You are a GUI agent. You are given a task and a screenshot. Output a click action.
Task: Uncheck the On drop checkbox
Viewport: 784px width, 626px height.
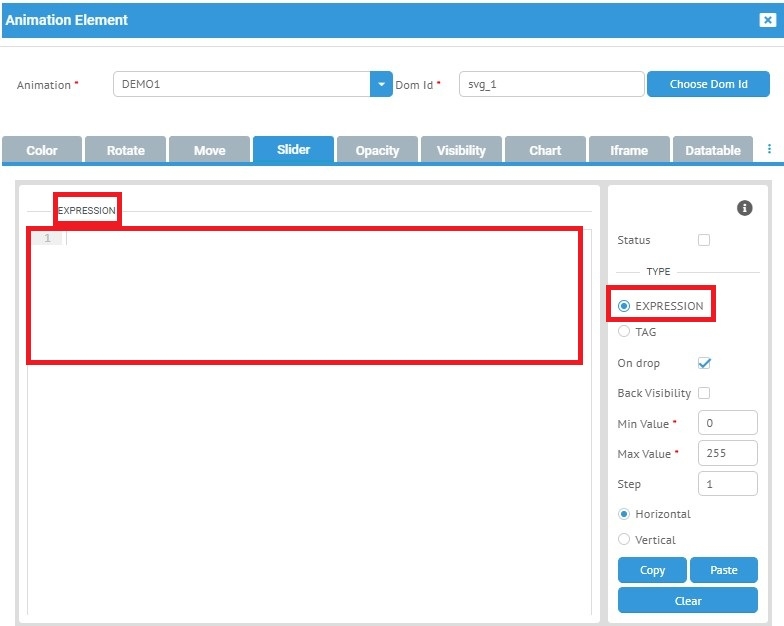click(x=704, y=363)
